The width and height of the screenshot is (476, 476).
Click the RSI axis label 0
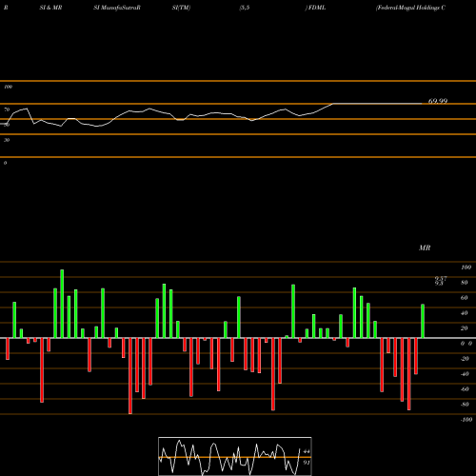click(5, 163)
